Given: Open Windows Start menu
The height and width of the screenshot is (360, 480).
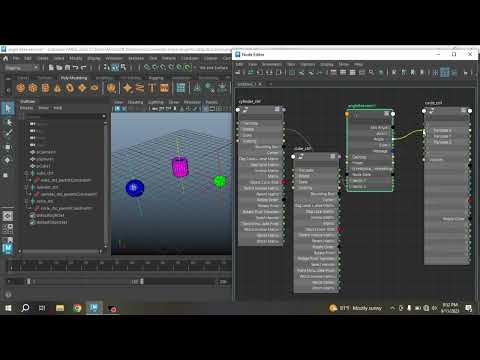Looking at the screenshot, I should pyautogui.click(x=8, y=308).
